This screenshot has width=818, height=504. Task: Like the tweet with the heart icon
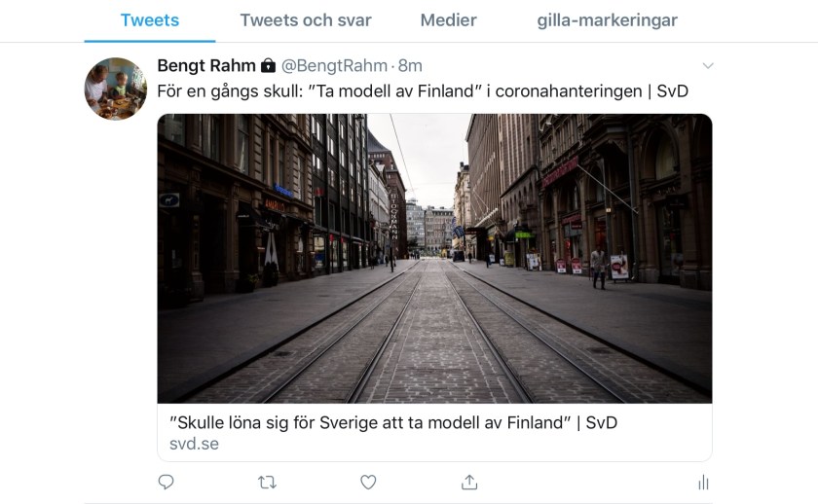368,482
